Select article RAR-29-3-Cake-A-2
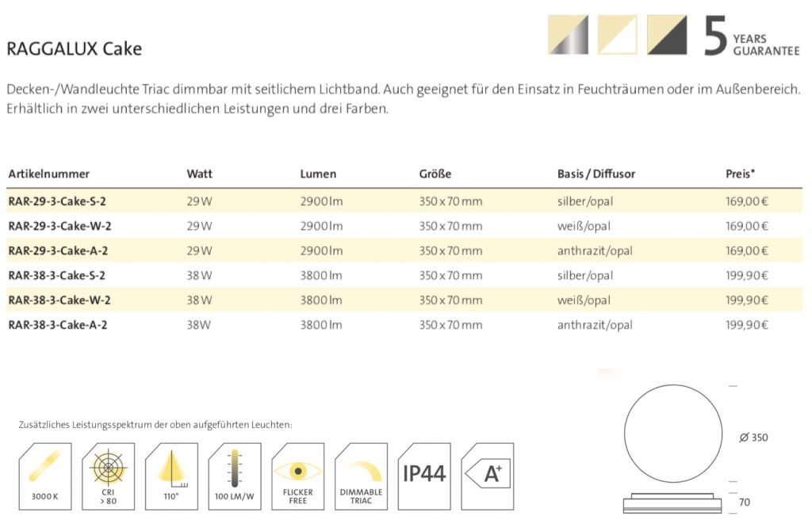Image resolution: width=812 pixels, height=528 pixels. [58, 251]
